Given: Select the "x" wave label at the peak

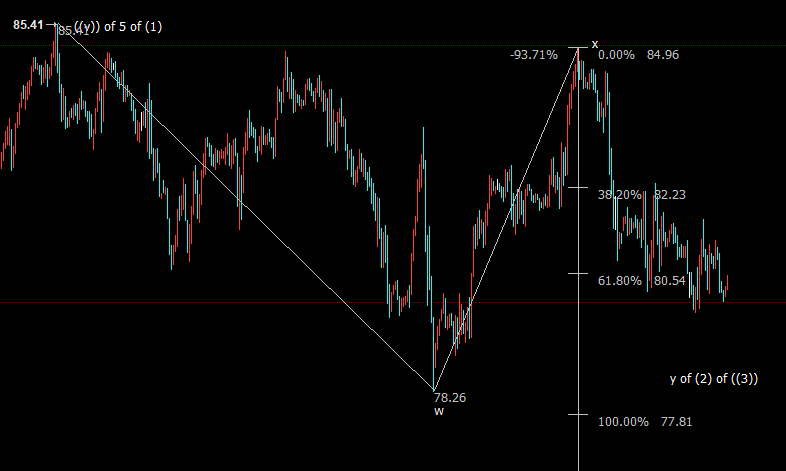Looking at the screenshot, I should tap(594, 44).
